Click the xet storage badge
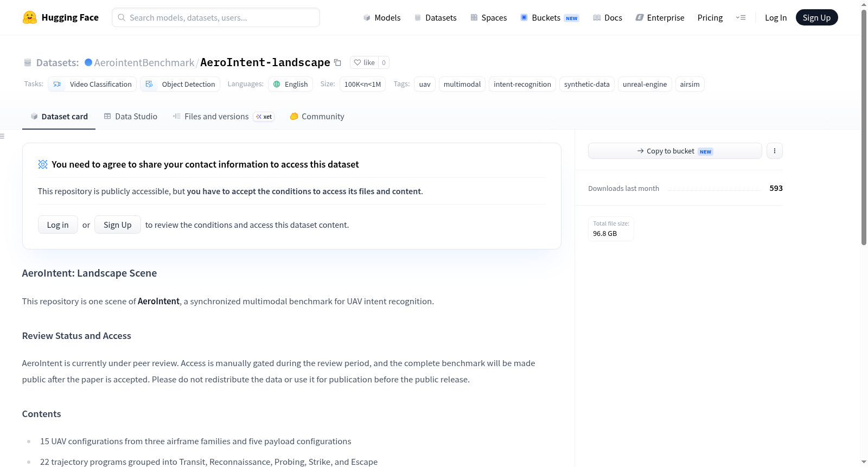Viewport: 868px width, 467px height. 264,117
